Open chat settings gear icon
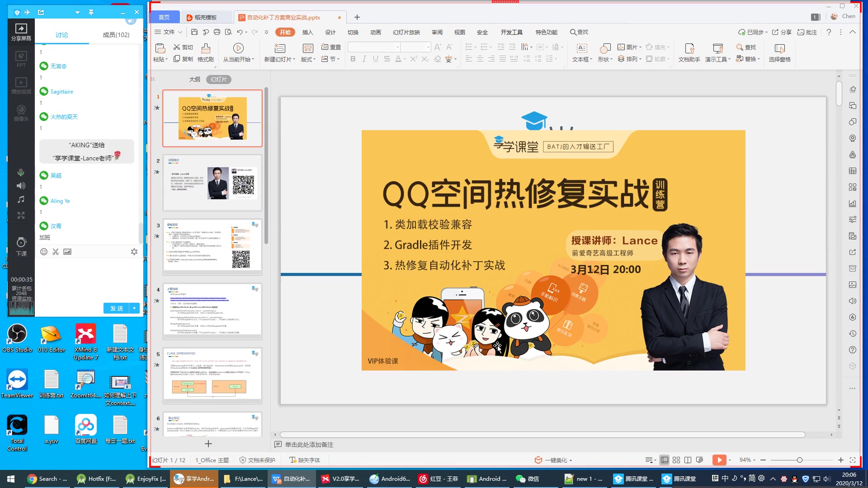 click(134, 252)
